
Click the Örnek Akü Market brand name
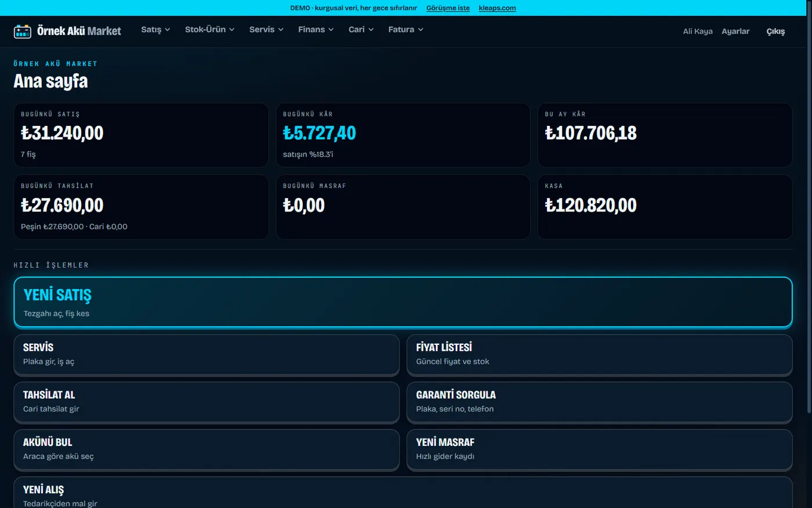pyautogui.click(x=79, y=31)
